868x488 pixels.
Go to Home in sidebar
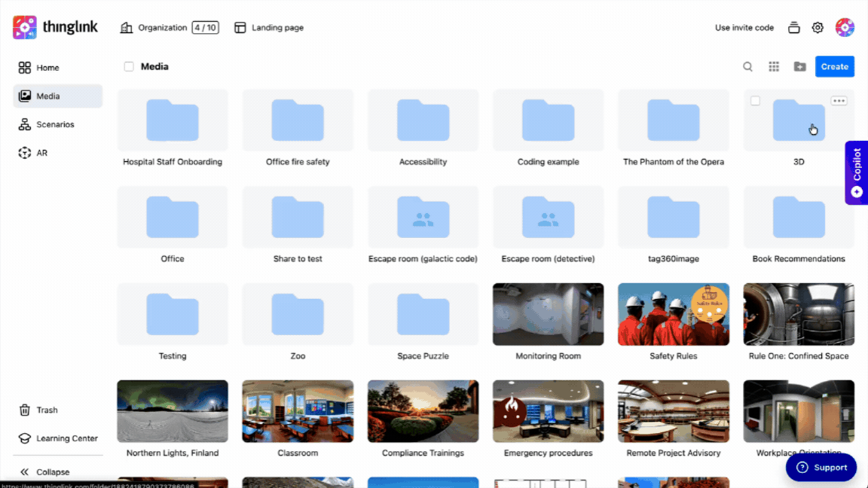(x=57, y=68)
